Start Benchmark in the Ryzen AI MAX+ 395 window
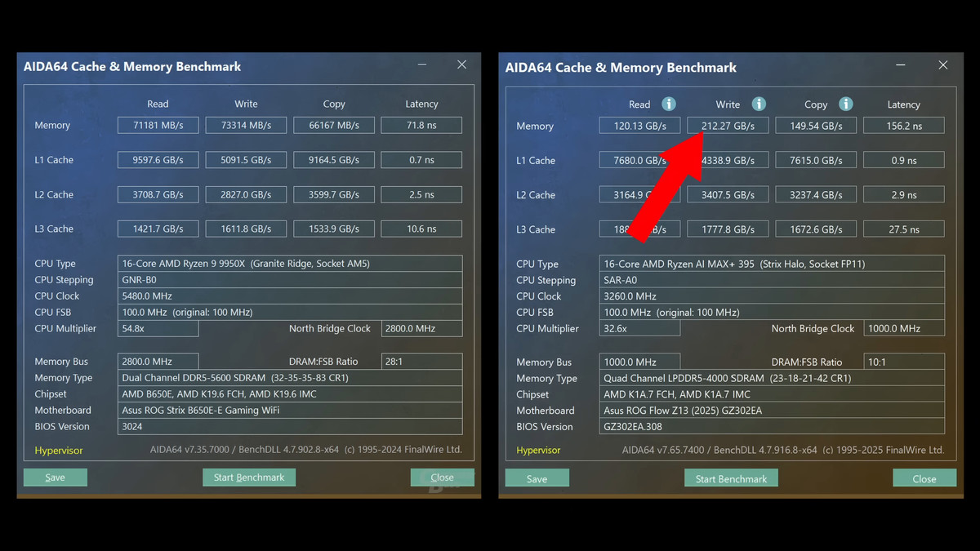 [x=731, y=478]
